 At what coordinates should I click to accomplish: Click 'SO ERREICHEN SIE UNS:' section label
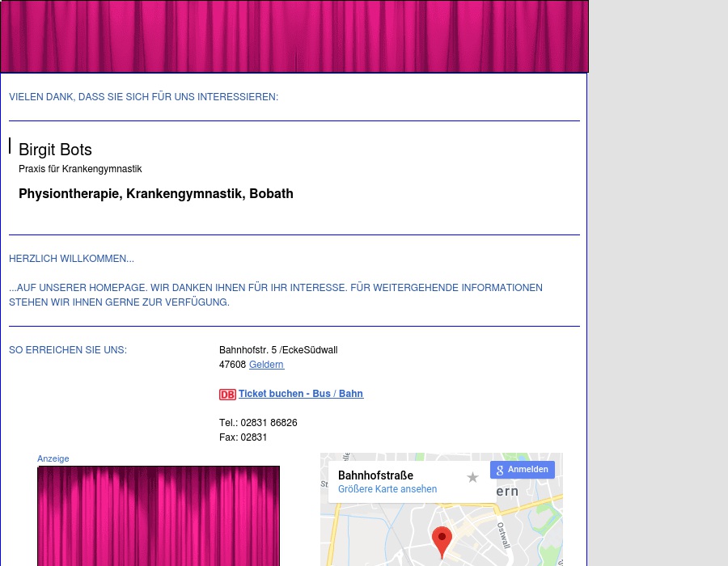[x=68, y=350]
